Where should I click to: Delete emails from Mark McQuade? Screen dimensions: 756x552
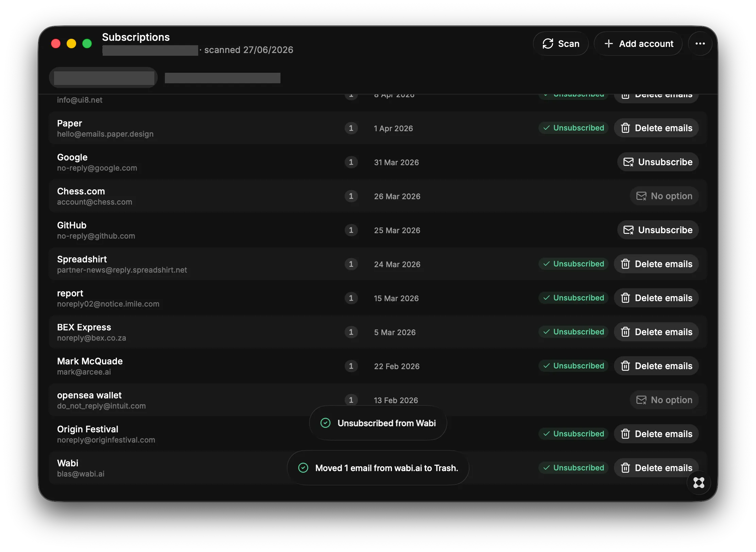pos(656,366)
